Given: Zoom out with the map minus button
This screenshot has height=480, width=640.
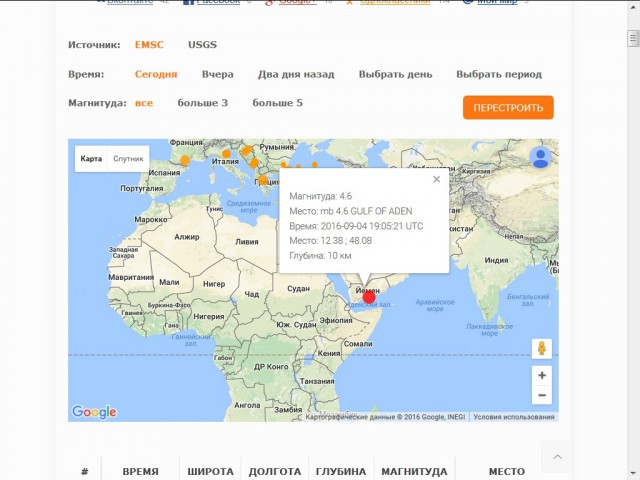Looking at the screenshot, I should [542, 395].
